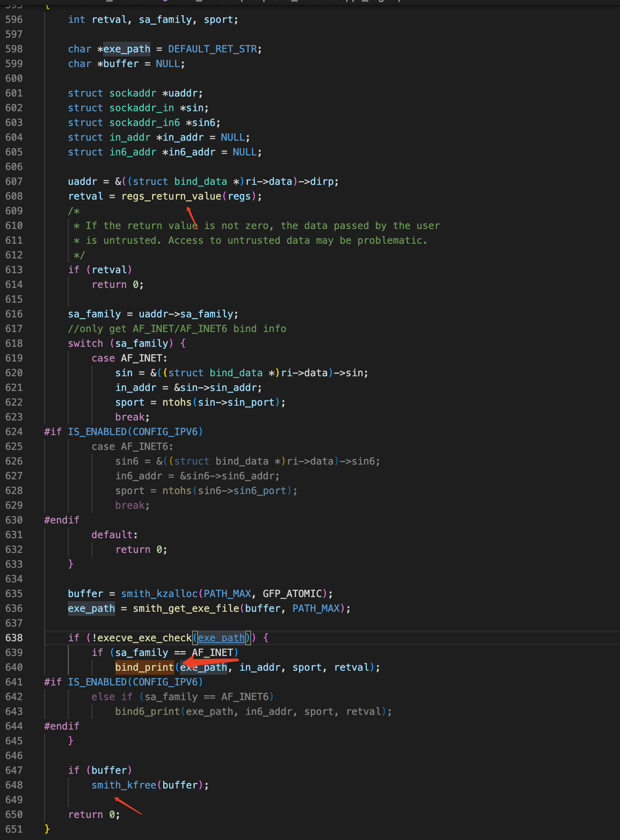Image resolution: width=620 pixels, height=840 pixels.
Task: Click the sockaddr_in6 type name
Action: tap(145, 123)
